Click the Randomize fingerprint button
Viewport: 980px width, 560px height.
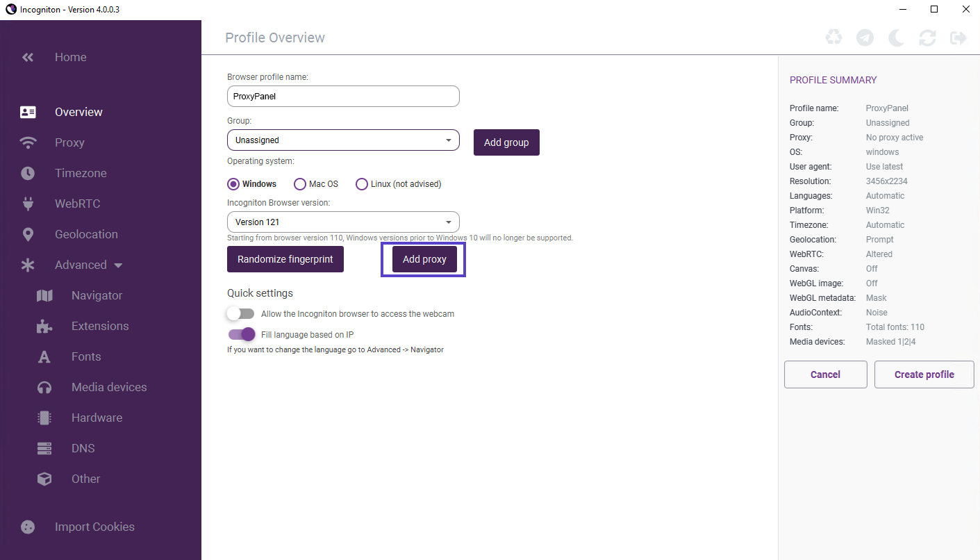(285, 259)
